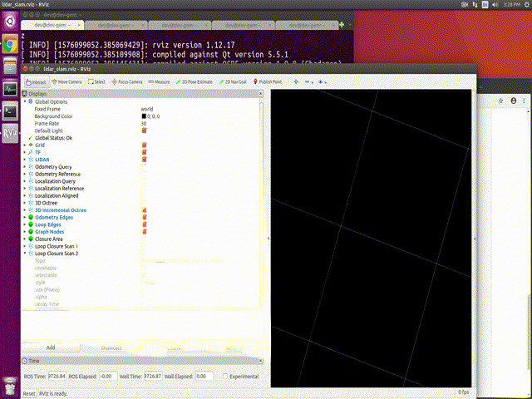
Task: Disable the LIDAR display checkbox
Action: point(145,160)
